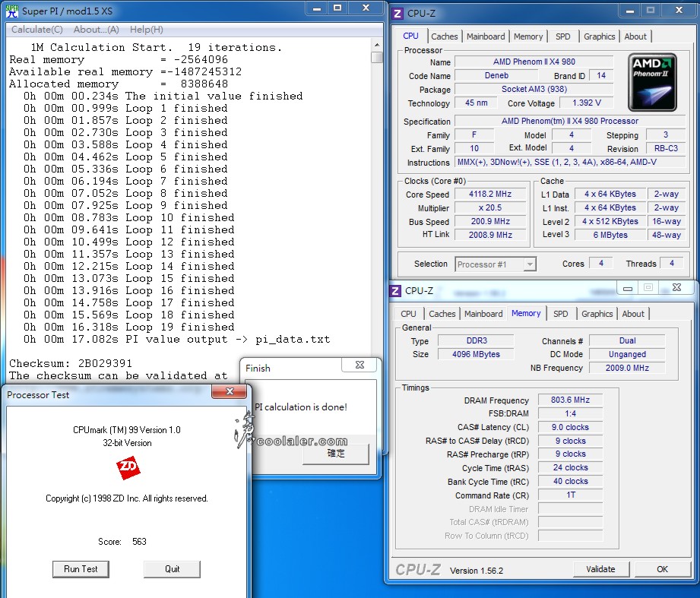Expand the Processor #1 selection dropdown
This screenshot has width=700, height=598.
click(530, 264)
